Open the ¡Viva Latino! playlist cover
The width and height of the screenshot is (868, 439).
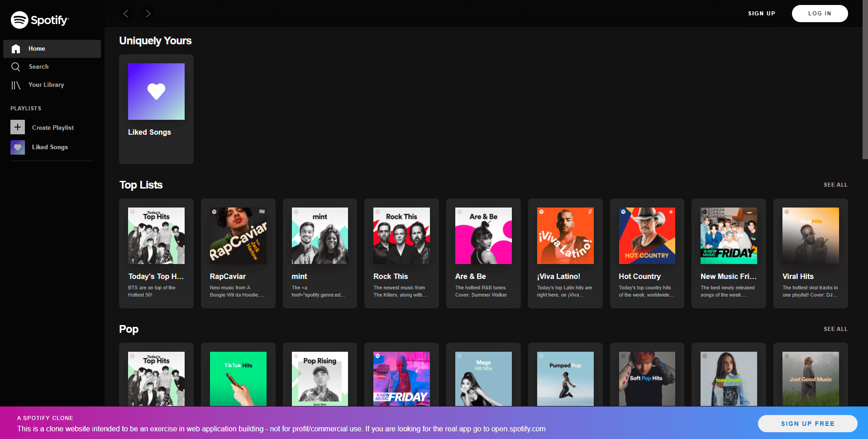[x=565, y=236]
